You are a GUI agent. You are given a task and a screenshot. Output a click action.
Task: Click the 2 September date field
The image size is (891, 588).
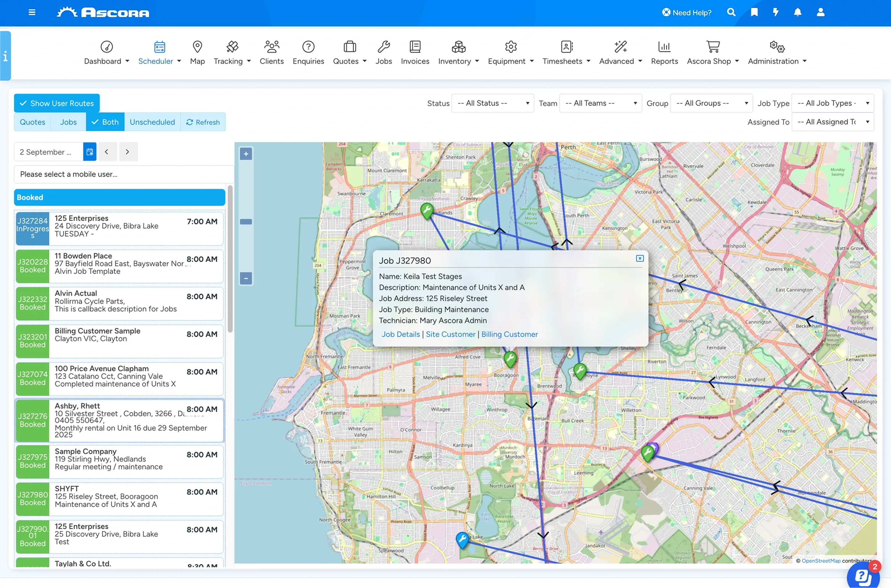[48, 152]
